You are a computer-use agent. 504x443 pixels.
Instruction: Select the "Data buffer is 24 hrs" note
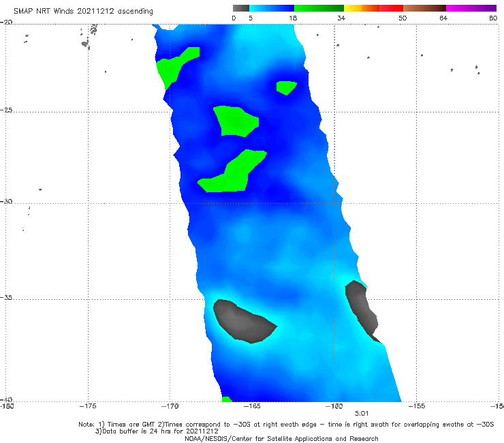[157, 431]
